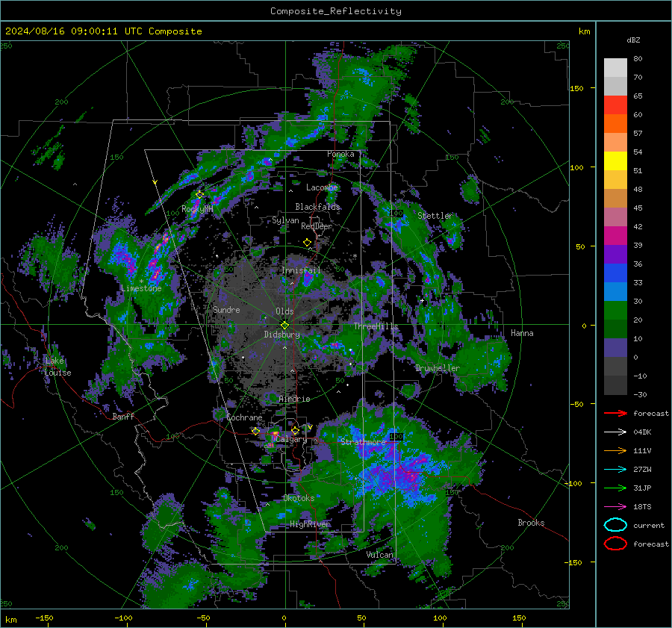
Task: Click the Sylvan town label
Action: [285, 220]
